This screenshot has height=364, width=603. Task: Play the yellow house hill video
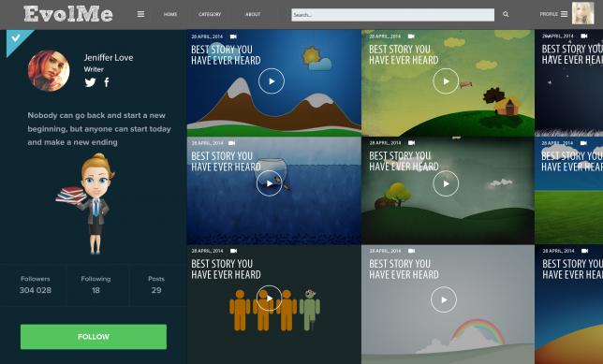(x=446, y=81)
